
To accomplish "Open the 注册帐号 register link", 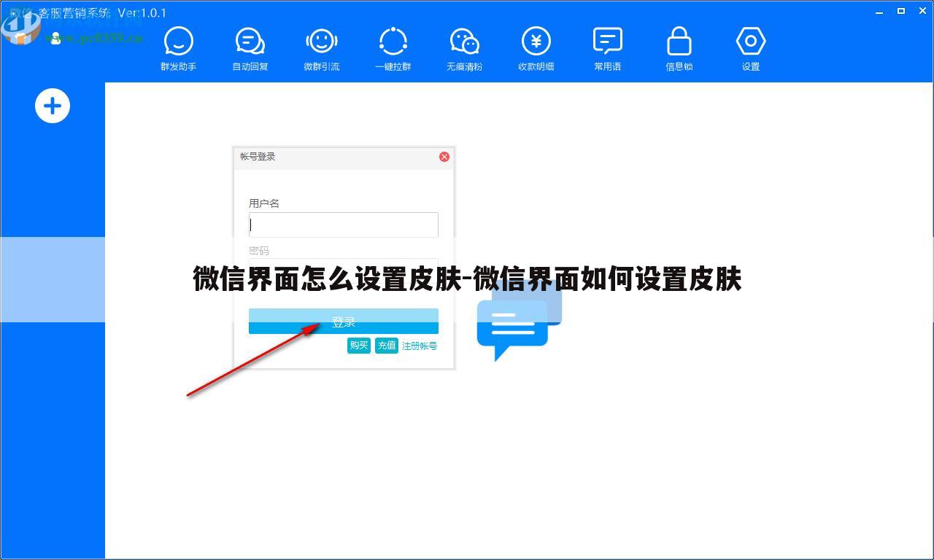I will tap(420, 346).
